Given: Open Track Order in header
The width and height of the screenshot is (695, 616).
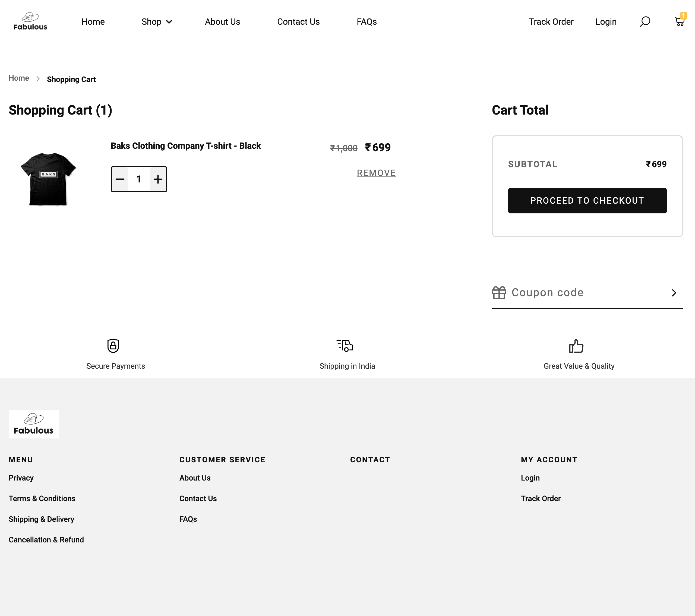Looking at the screenshot, I should 551,22.
